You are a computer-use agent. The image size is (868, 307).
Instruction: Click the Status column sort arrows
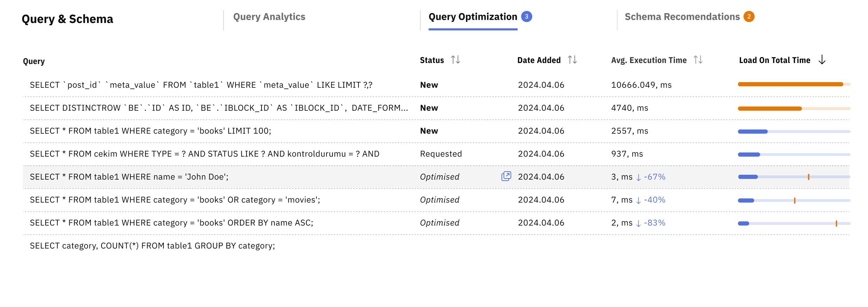(455, 60)
